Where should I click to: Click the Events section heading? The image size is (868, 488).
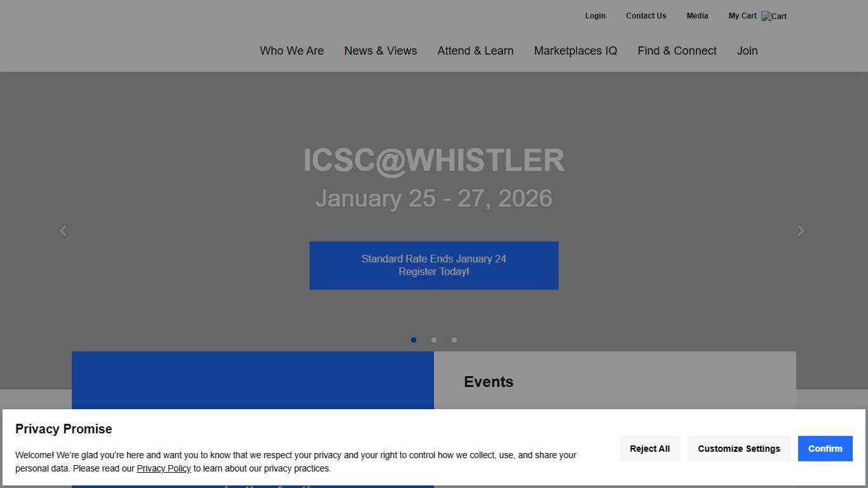tap(489, 382)
